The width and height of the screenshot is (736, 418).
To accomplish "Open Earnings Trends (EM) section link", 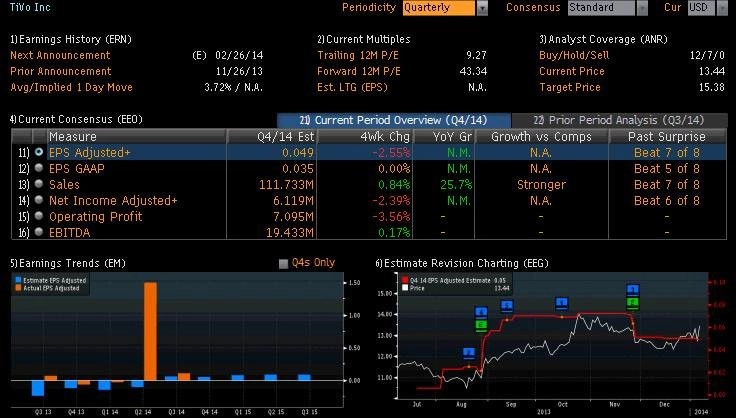I will coord(68,263).
